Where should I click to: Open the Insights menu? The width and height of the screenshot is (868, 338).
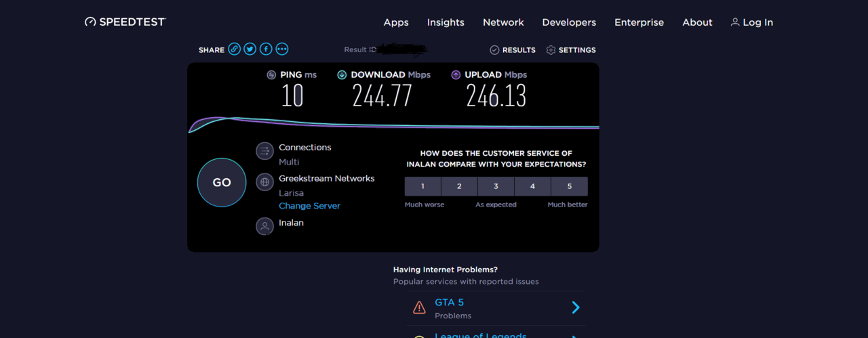[x=446, y=22]
